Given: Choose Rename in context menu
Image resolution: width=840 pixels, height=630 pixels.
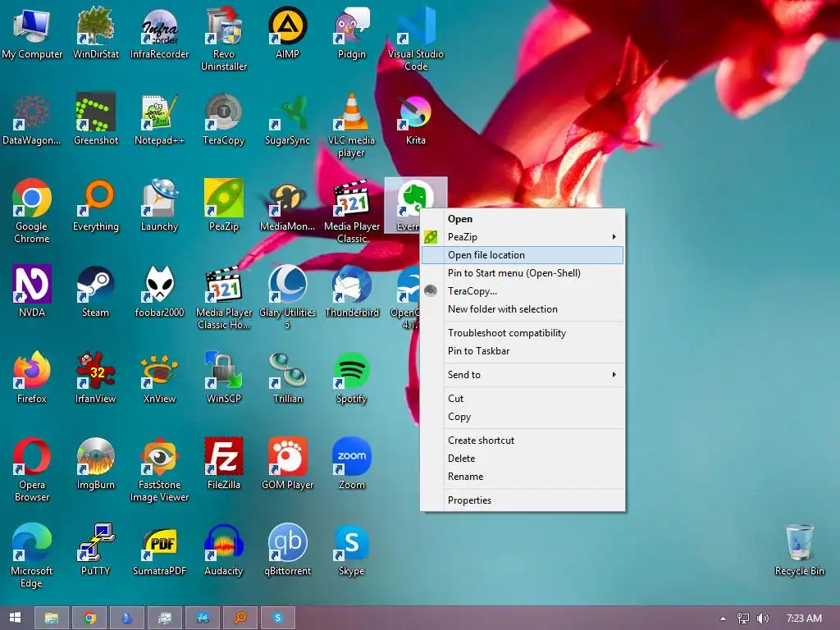Looking at the screenshot, I should coord(523,477).
